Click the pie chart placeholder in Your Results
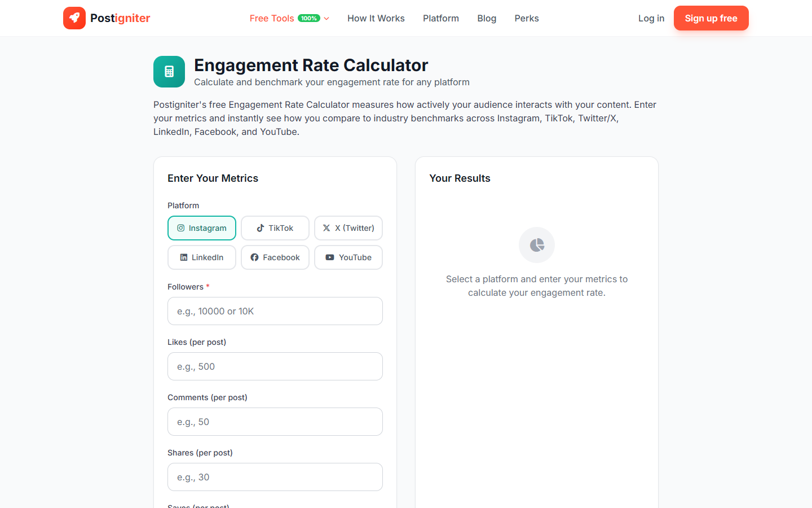Image resolution: width=812 pixels, height=508 pixels. [x=536, y=245]
